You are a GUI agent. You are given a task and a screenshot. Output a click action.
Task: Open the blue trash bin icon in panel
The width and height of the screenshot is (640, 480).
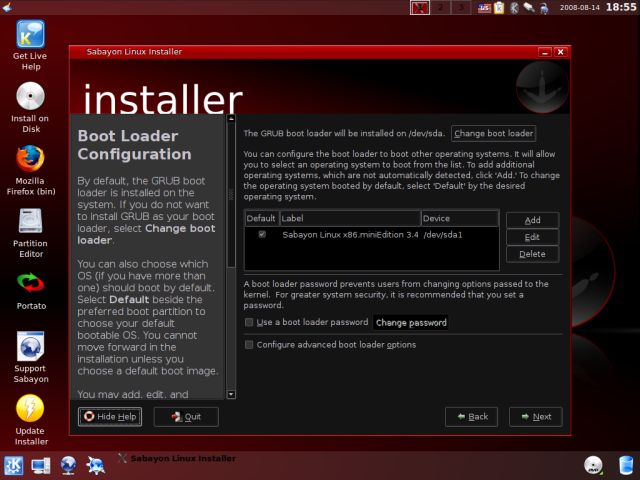(x=626, y=465)
